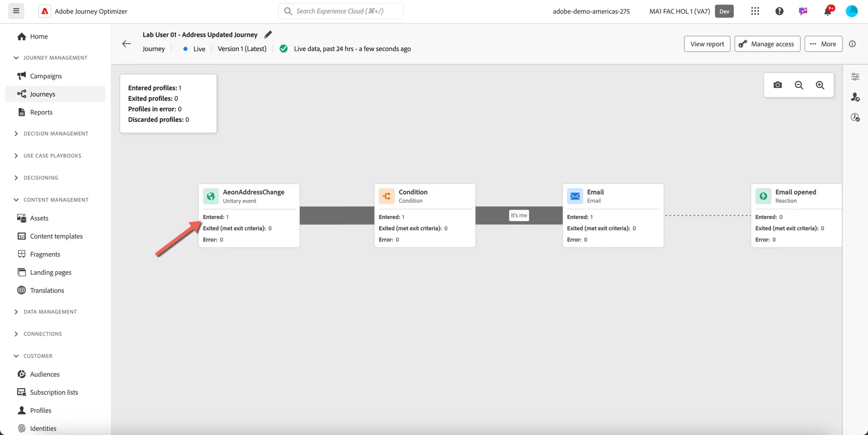Select the AeonAddressChange event node icon
Screen dimensions: 868x435
211,196
